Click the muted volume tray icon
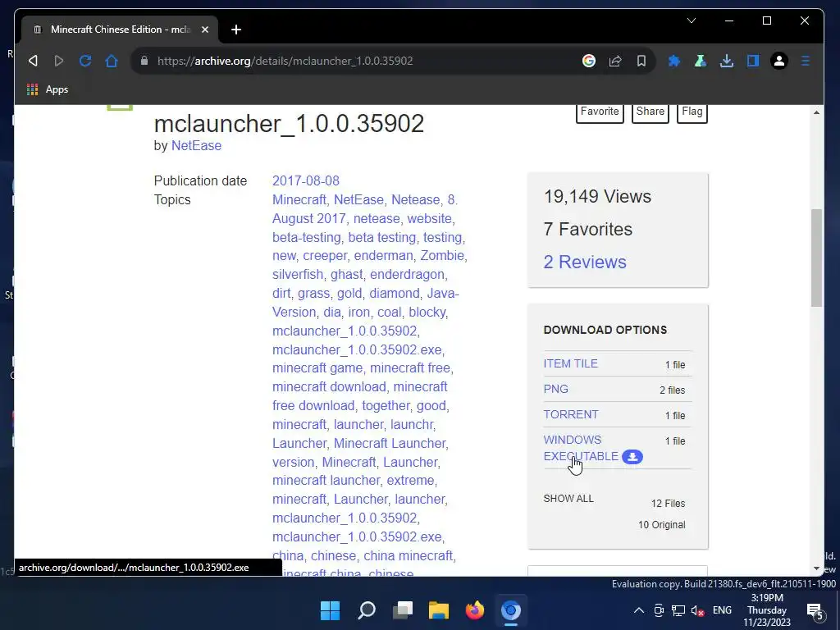Image resolution: width=840 pixels, height=630 pixels. 697,610
